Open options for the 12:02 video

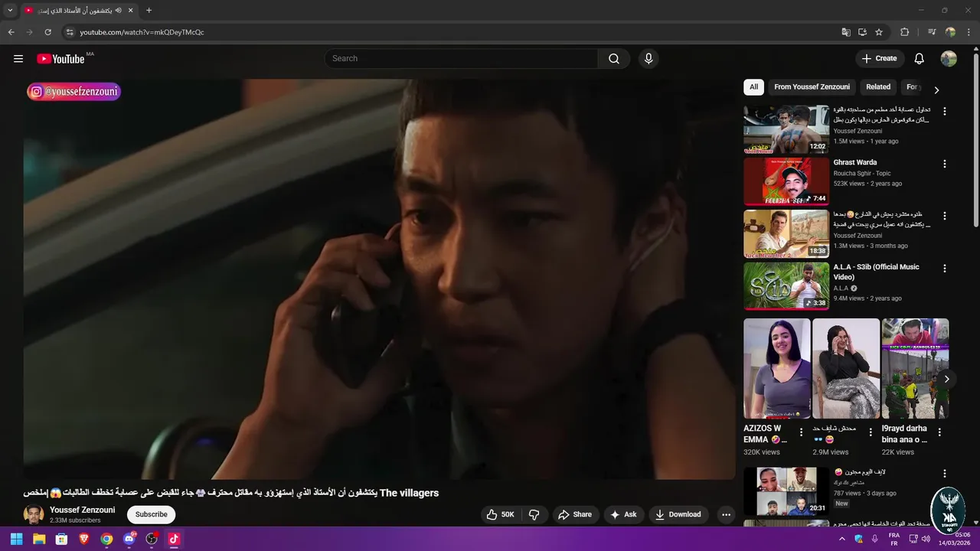(x=944, y=111)
